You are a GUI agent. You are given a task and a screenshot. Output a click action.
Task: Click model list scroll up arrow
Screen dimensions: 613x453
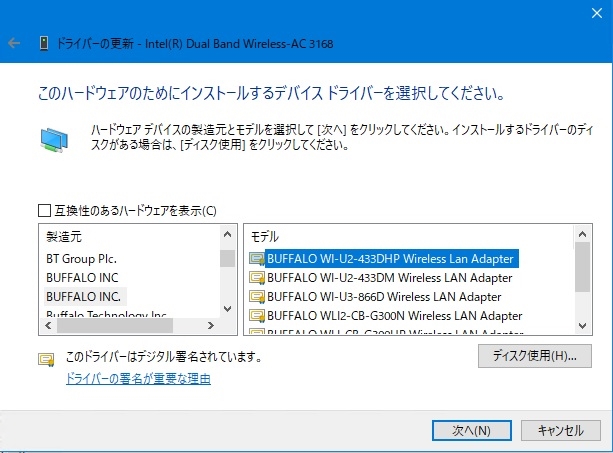point(583,235)
